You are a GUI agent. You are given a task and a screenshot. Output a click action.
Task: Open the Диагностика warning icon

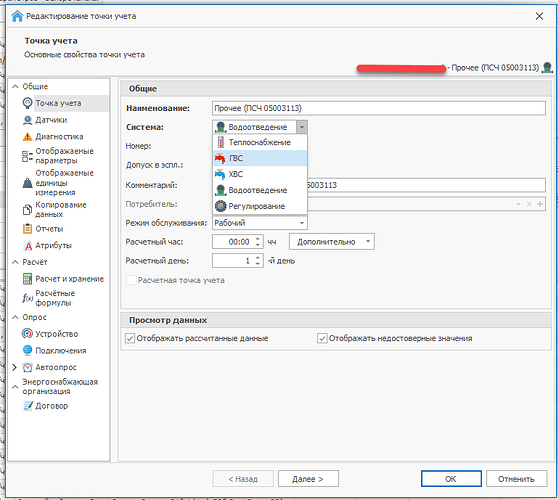point(27,137)
